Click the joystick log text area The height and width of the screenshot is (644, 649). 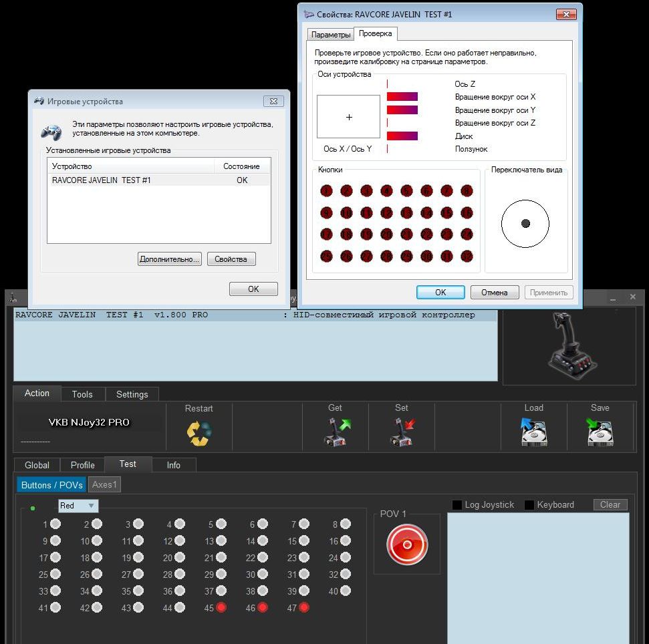click(x=538, y=579)
